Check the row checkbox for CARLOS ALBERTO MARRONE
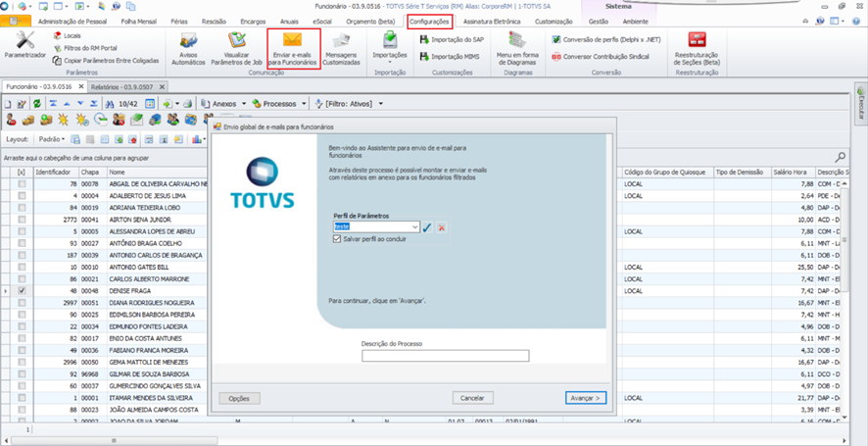The height and width of the screenshot is (446, 868). click(22, 278)
